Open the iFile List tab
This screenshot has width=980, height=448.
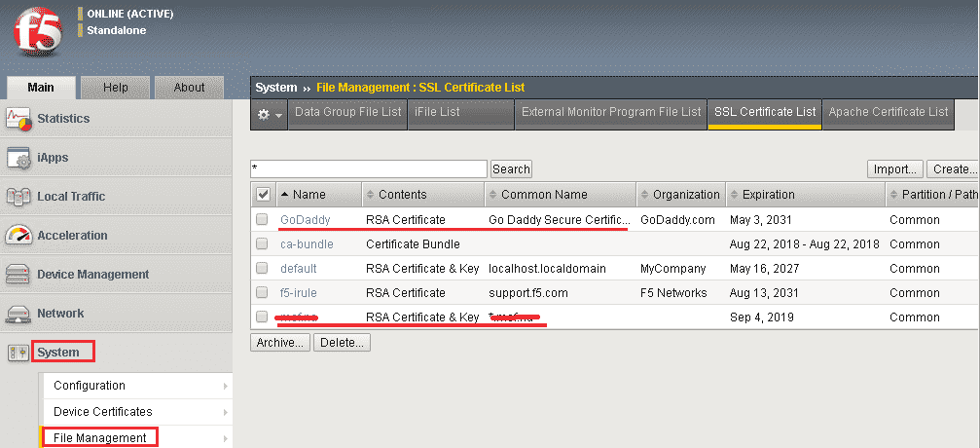[461, 115]
